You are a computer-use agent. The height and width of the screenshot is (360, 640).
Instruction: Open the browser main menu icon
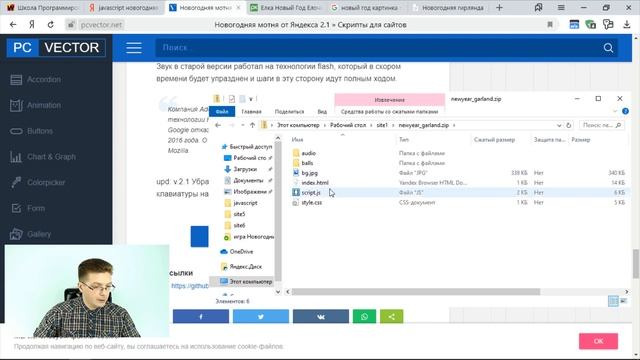[x=561, y=7]
